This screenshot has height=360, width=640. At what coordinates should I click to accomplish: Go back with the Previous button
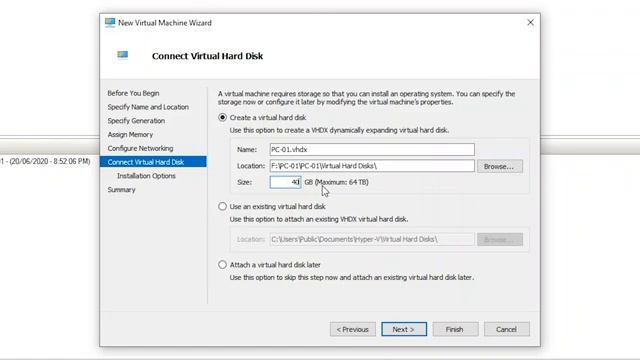tap(353, 329)
